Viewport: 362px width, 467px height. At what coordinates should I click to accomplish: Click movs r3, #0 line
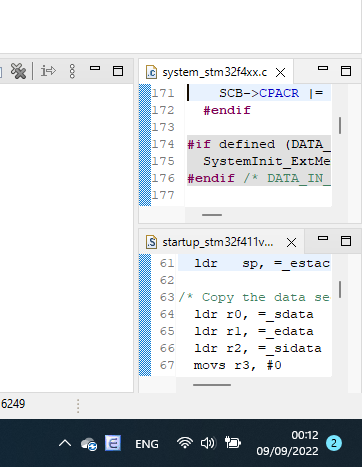[238, 365]
